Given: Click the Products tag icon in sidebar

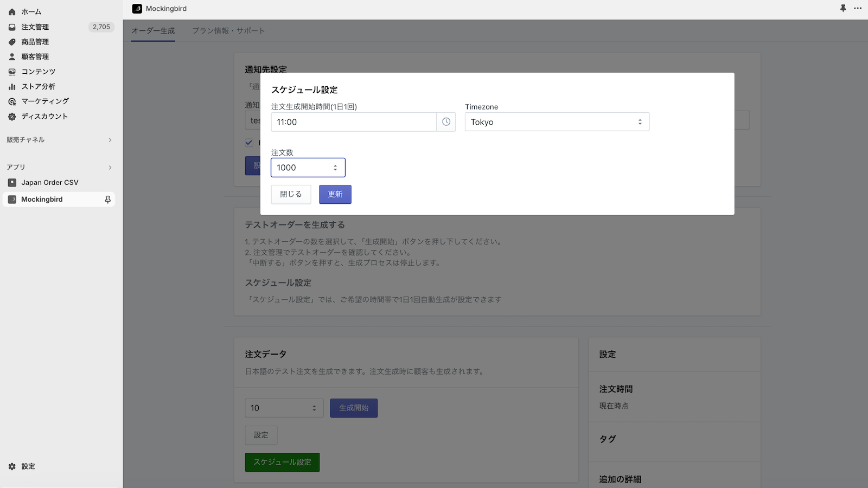Looking at the screenshot, I should pos(12,42).
